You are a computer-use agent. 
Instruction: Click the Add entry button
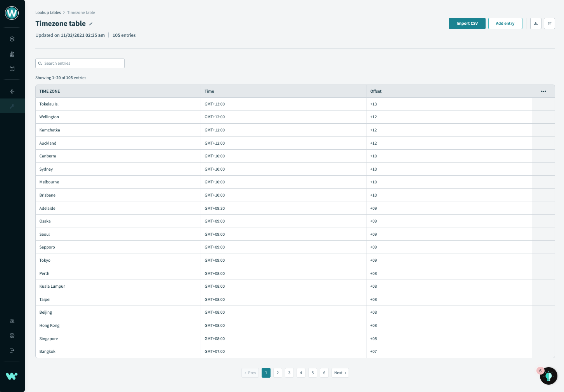(x=505, y=24)
